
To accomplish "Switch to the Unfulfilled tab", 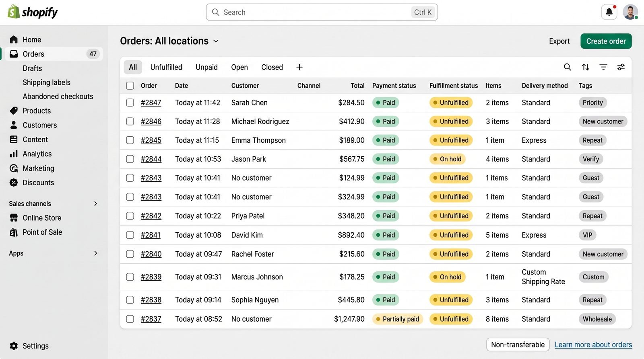I will (166, 67).
